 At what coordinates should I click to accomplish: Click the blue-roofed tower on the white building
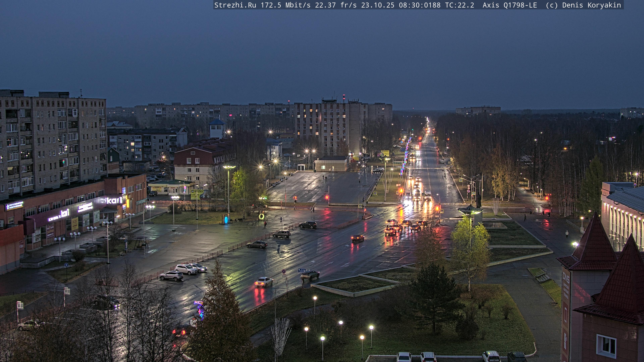point(217,129)
